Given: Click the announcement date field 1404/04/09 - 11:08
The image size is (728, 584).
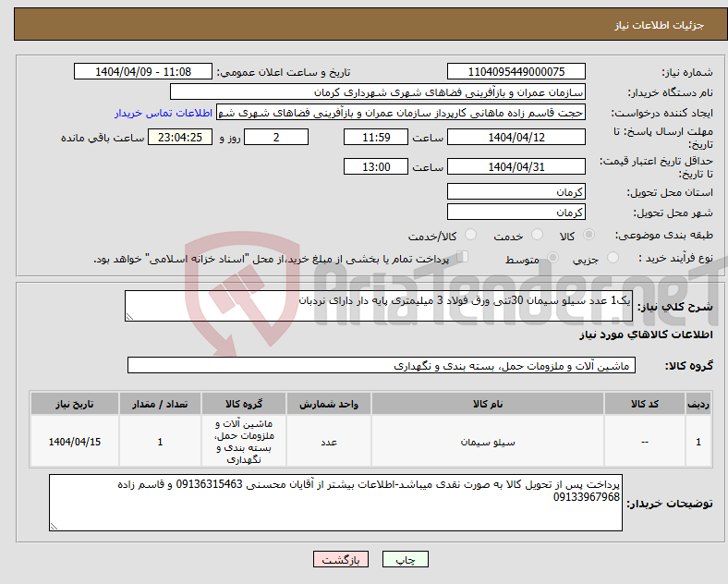Looking at the screenshot, I should tap(143, 71).
